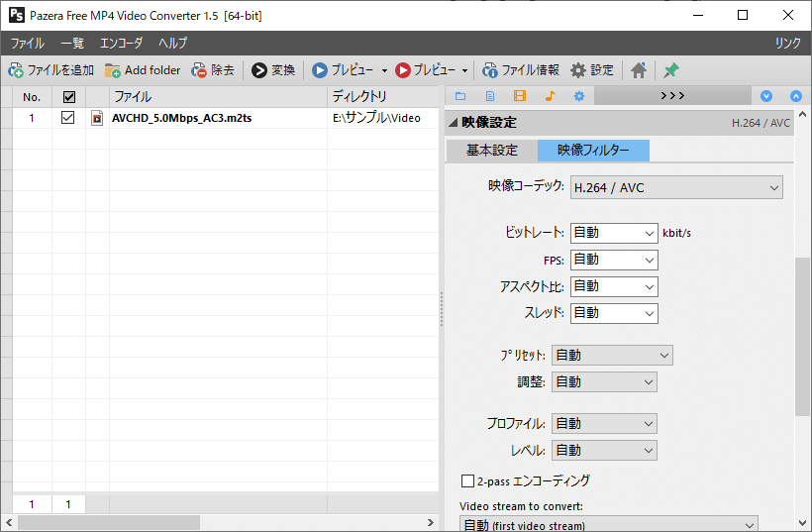Open the ビットレート dropdown
The width and height of the screenshot is (812, 532).
[x=614, y=233]
